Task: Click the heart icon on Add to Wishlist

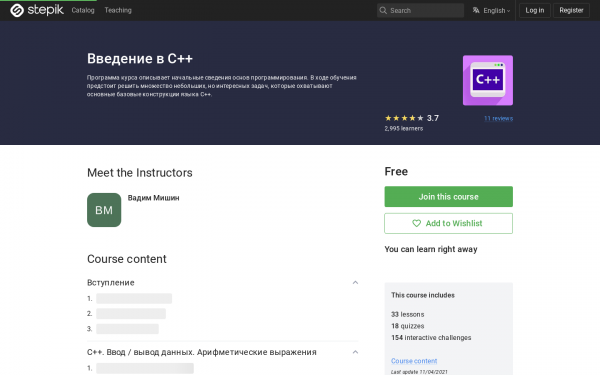Action: (x=416, y=223)
